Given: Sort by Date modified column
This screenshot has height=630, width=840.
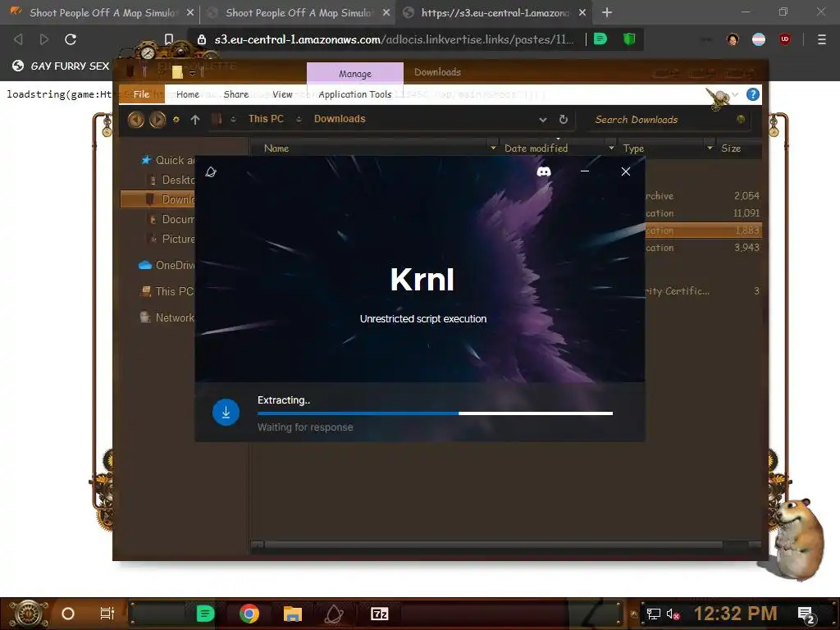Looking at the screenshot, I should (536, 148).
